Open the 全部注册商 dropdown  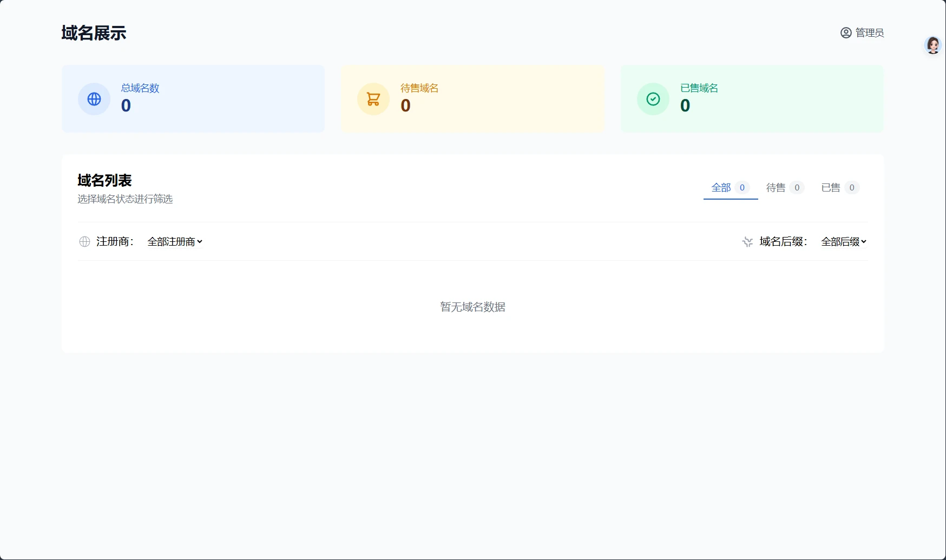[175, 242]
